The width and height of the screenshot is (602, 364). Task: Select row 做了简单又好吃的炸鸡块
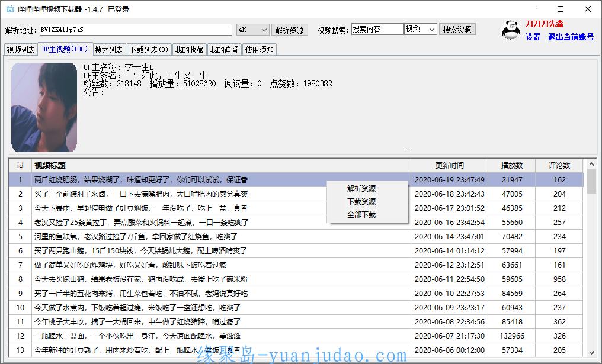[296, 265]
